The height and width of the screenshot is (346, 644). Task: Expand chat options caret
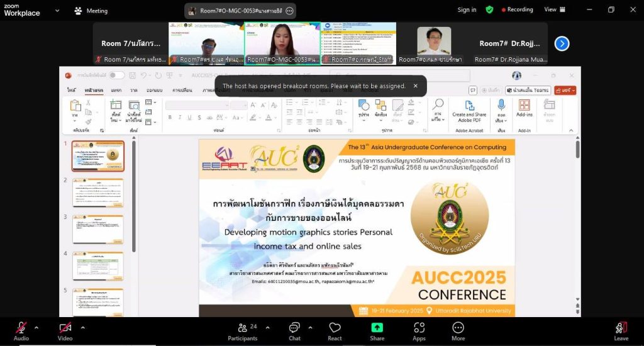pos(310,328)
